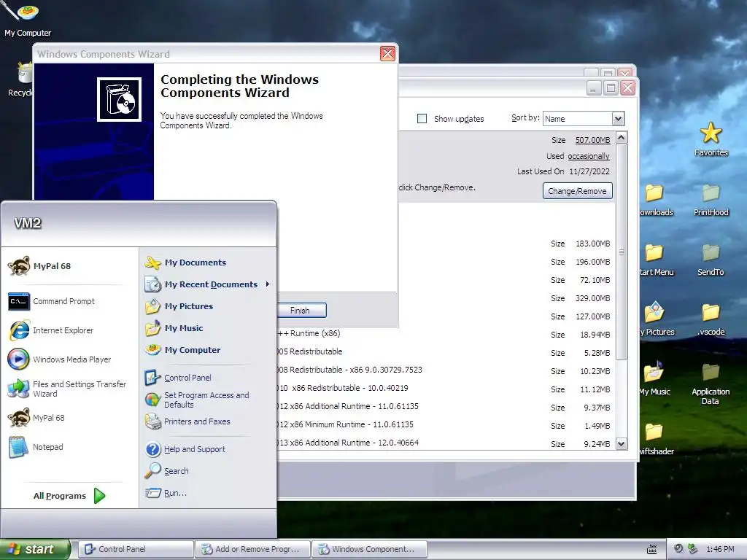This screenshot has width=747, height=560.
Task: Open Notepad from Start menu
Action: (36, 447)
